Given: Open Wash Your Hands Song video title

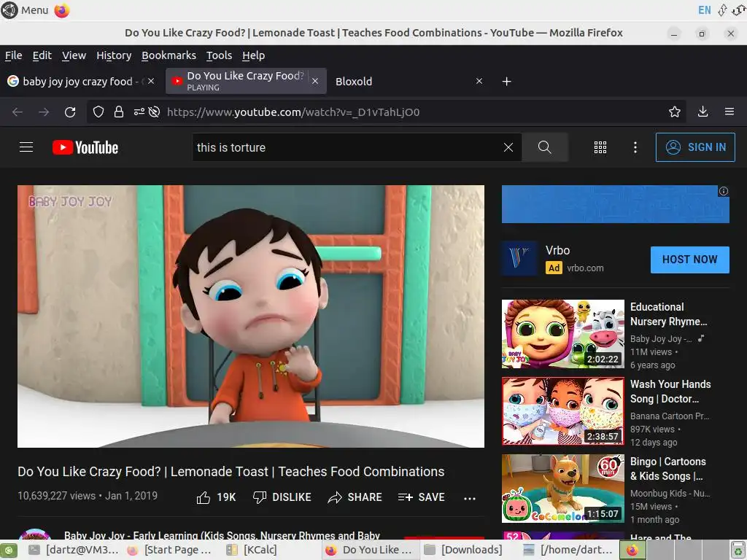Looking at the screenshot, I should (670, 392).
